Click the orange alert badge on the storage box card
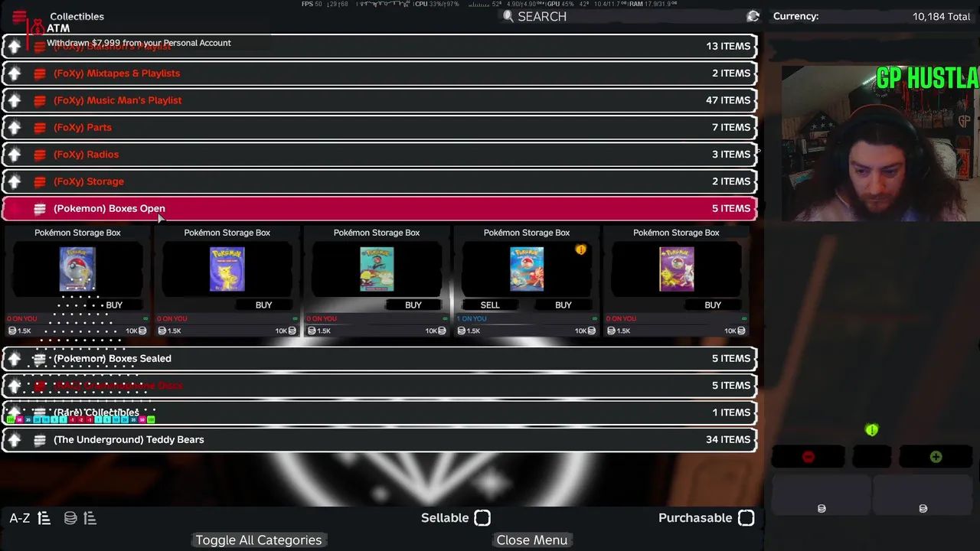The width and height of the screenshot is (980, 551). click(580, 249)
